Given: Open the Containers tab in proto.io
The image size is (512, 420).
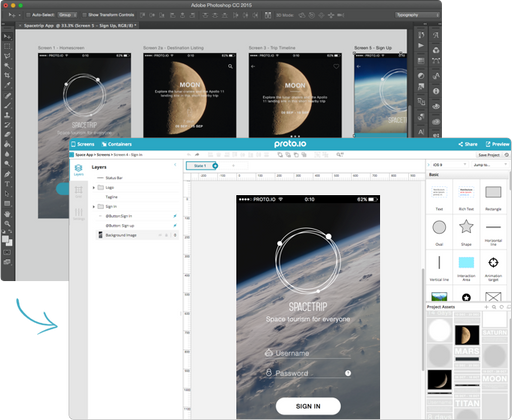Looking at the screenshot, I should (117, 144).
